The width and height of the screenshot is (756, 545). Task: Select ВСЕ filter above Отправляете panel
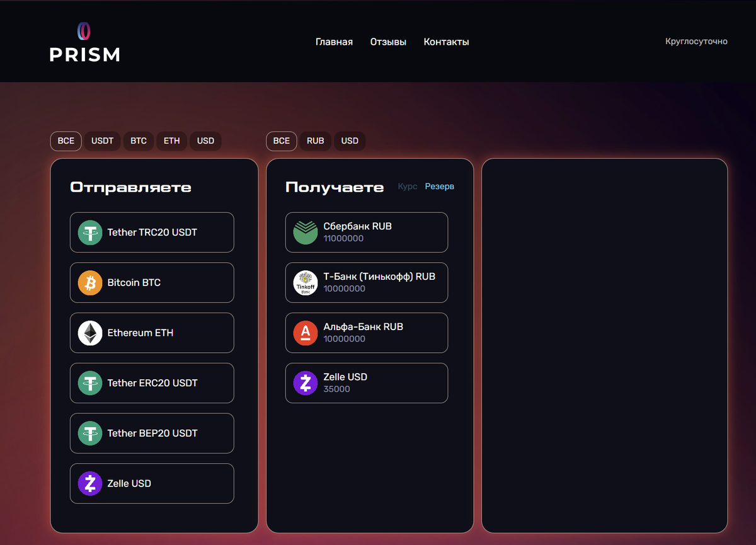click(x=66, y=141)
